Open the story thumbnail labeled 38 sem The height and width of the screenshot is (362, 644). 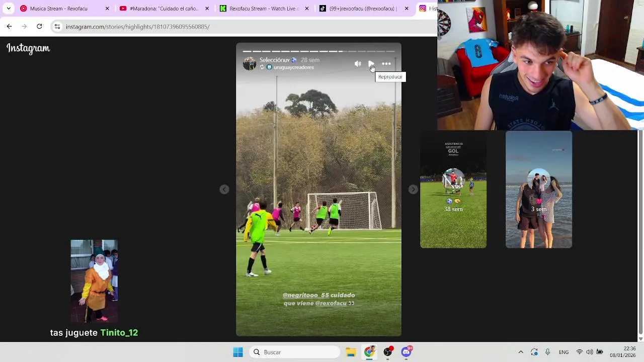point(453,190)
